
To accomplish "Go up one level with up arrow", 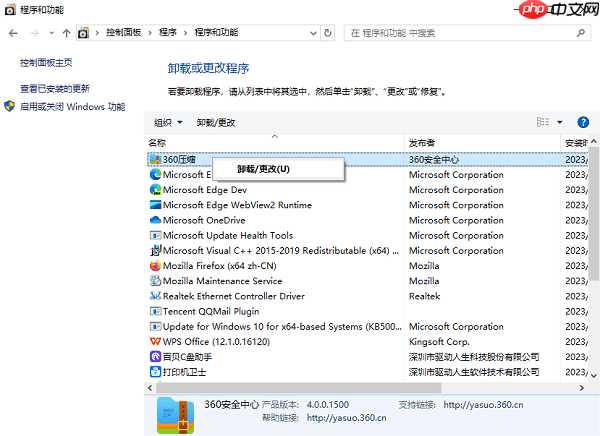I will coord(66,33).
